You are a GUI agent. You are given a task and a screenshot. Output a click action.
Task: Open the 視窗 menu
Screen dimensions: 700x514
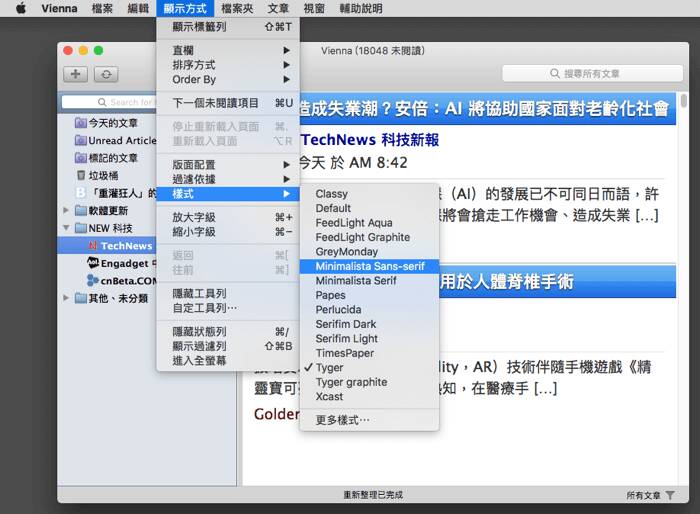[x=314, y=8]
